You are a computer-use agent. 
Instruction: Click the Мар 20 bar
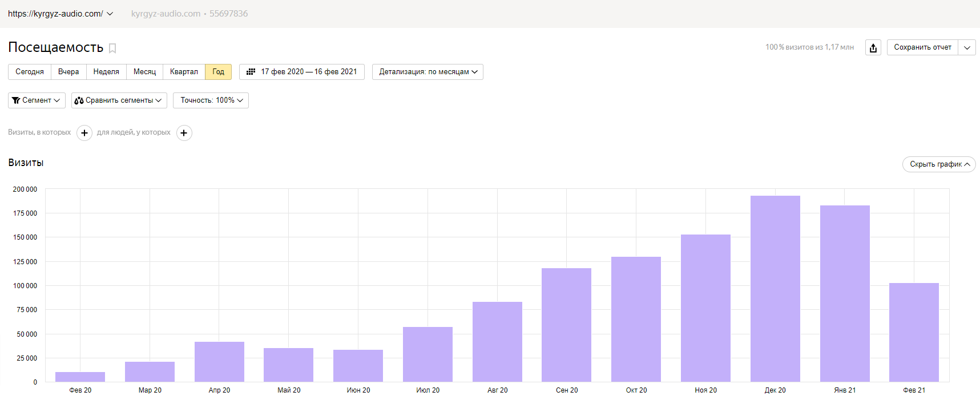click(x=150, y=371)
